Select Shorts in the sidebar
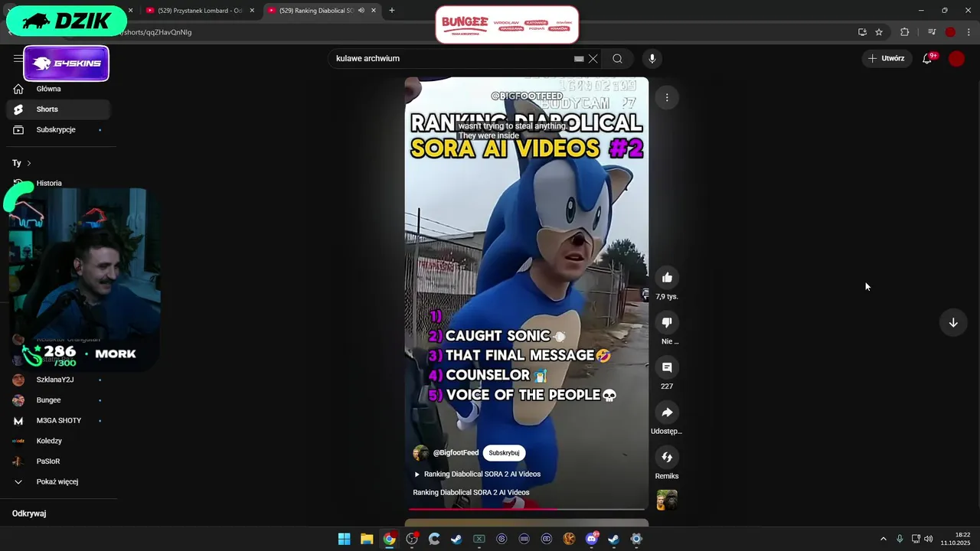The width and height of the screenshot is (980, 551). click(x=60, y=109)
